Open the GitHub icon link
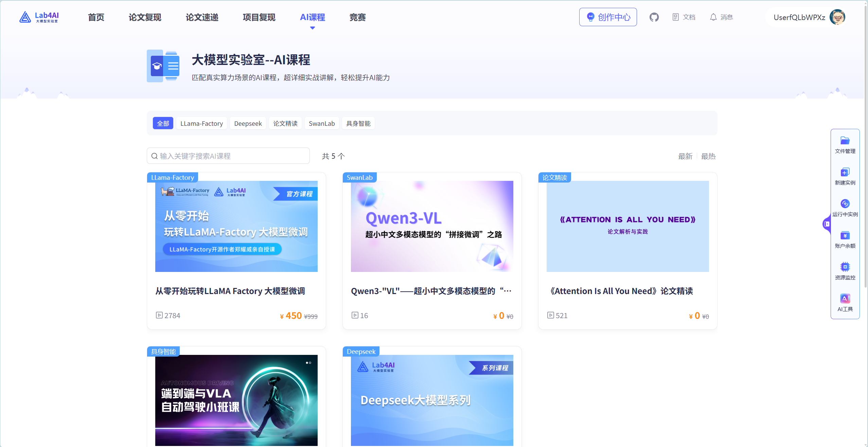Viewport: 868px width, 447px height. [x=654, y=17]
